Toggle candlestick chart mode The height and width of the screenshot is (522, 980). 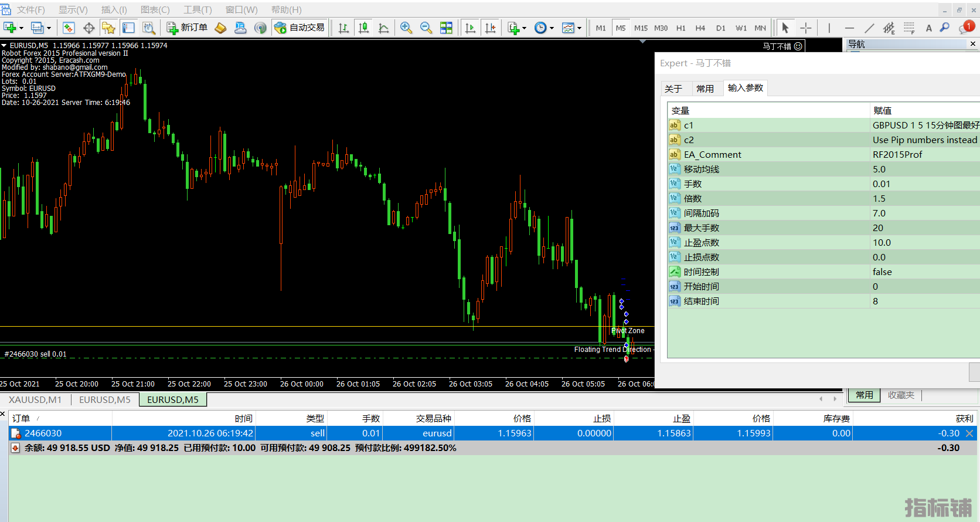point(363,28)
